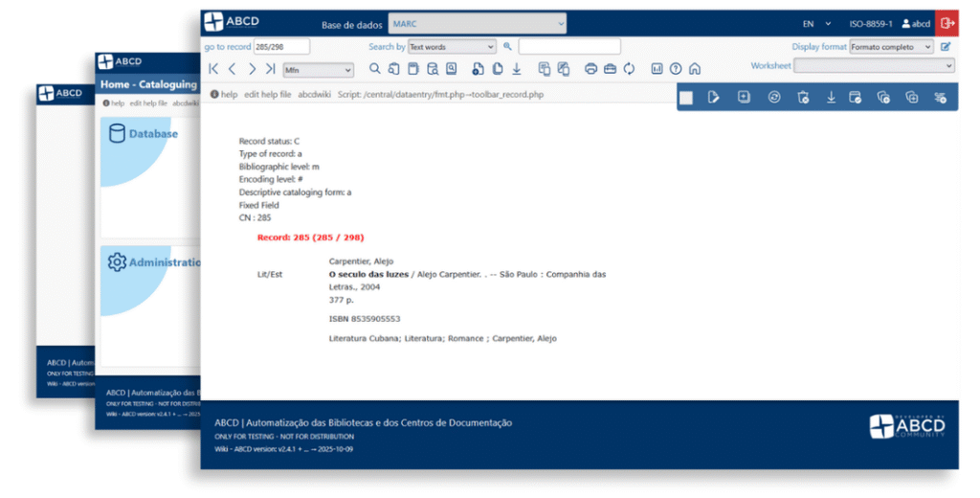This screenshot has width=980, height=498.
Task: Click the go to record input field
Action: pos(281,46)
